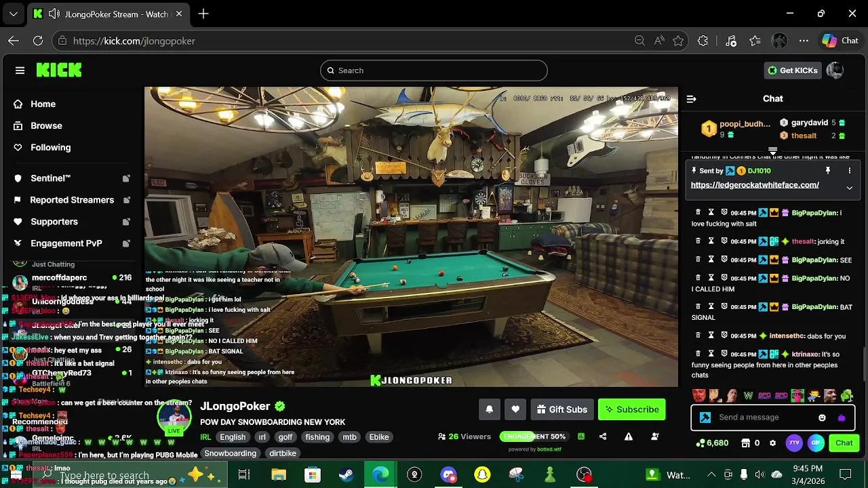Open Reported Streamers in the sidebar
The image size is (868, 488).
pos(71,200)
